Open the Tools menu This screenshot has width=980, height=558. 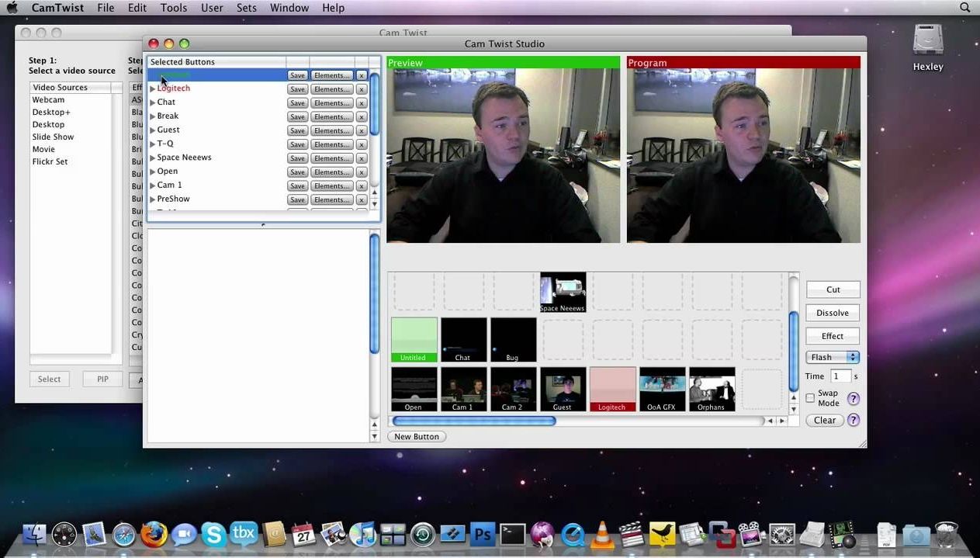pos(174,8)
